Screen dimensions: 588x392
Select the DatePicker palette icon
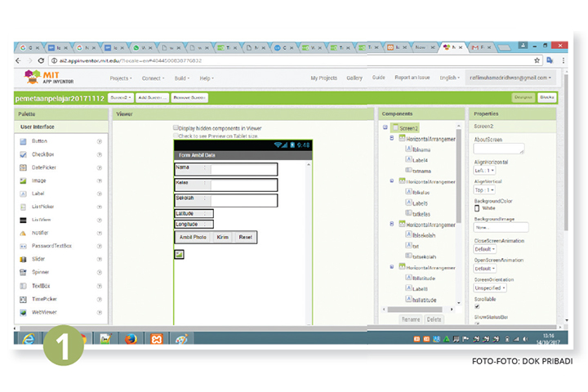24,167
